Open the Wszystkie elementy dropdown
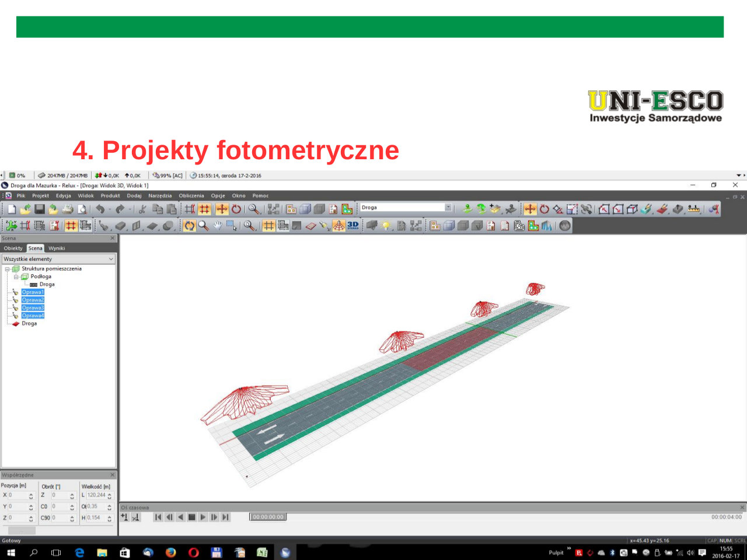747x560 pixels. click(x=58, y=258)
